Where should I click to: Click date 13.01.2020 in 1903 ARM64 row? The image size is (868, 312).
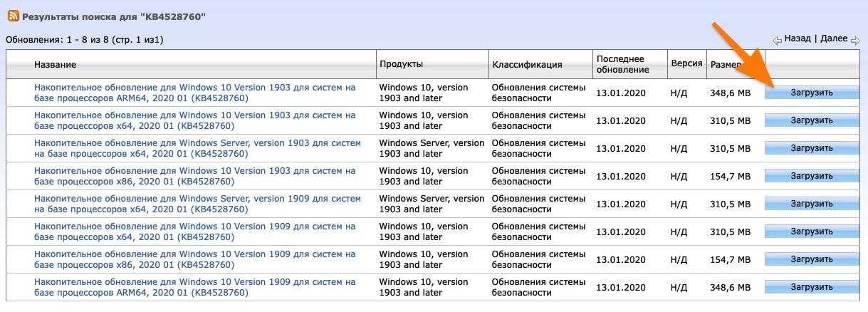point(619,93)
